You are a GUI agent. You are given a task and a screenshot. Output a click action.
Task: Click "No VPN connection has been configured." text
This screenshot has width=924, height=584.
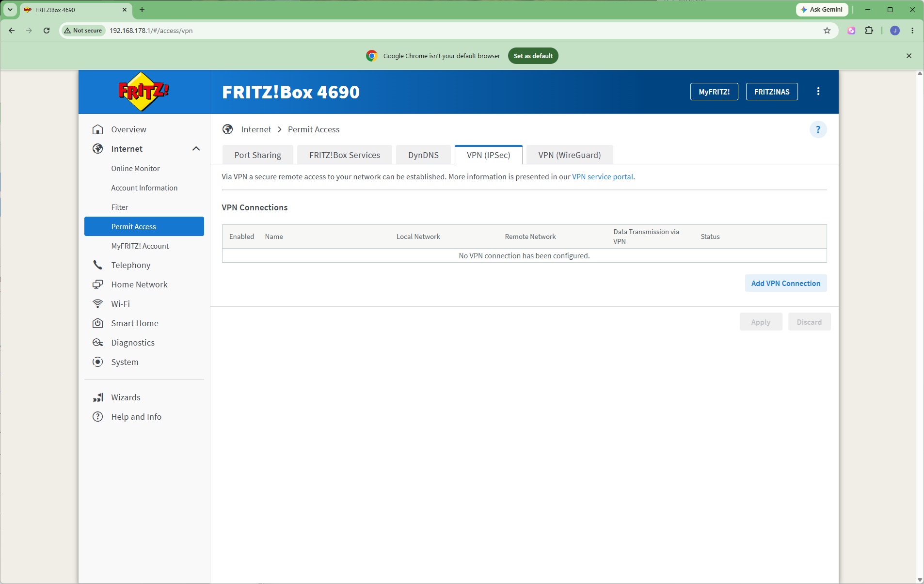524,256
